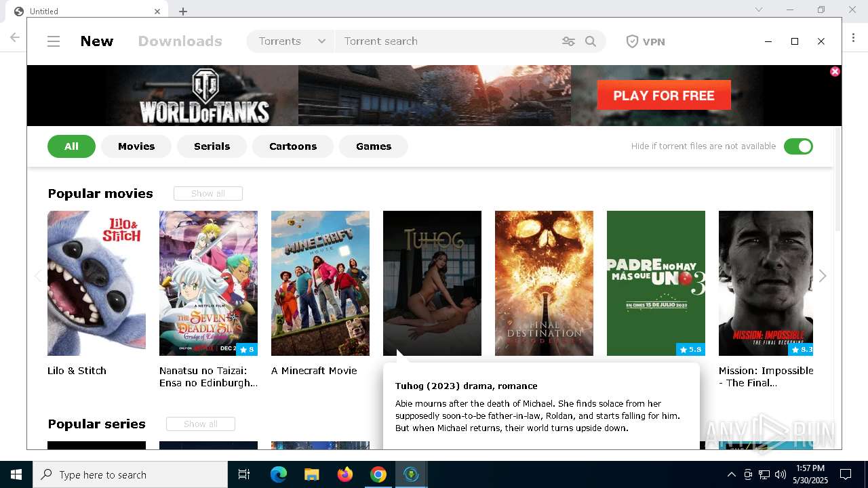868x488 pixels.
Task: Click Show all for Popular movies
Action: tap(208, 194)
